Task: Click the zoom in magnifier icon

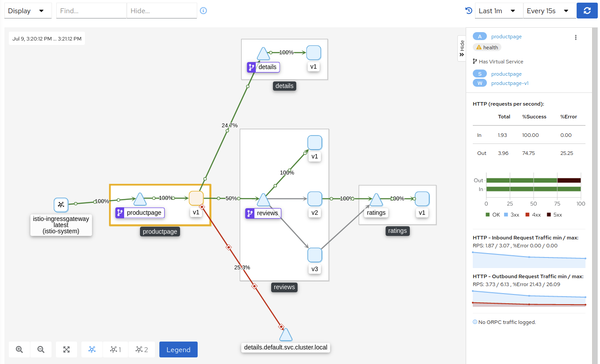Action: 19,349
